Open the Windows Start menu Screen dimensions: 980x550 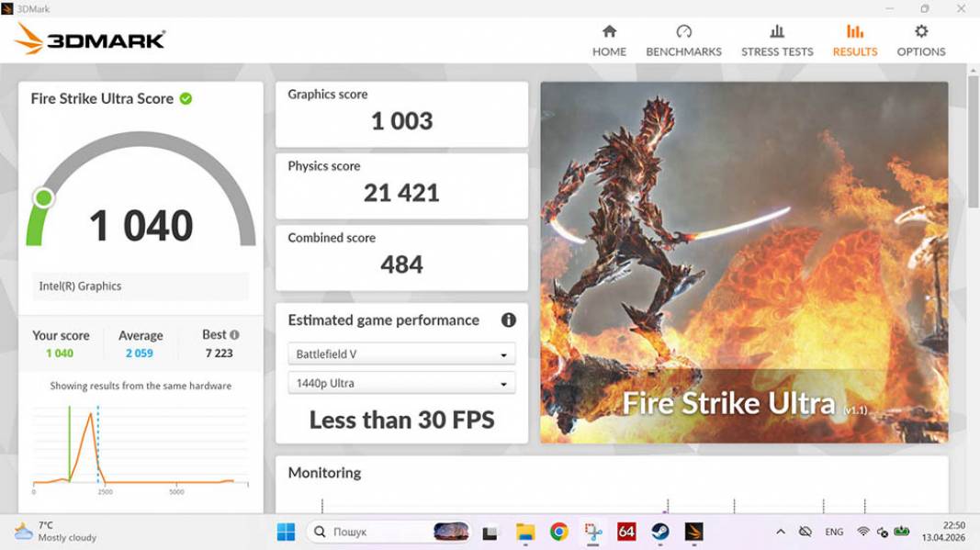coord(286,532)
